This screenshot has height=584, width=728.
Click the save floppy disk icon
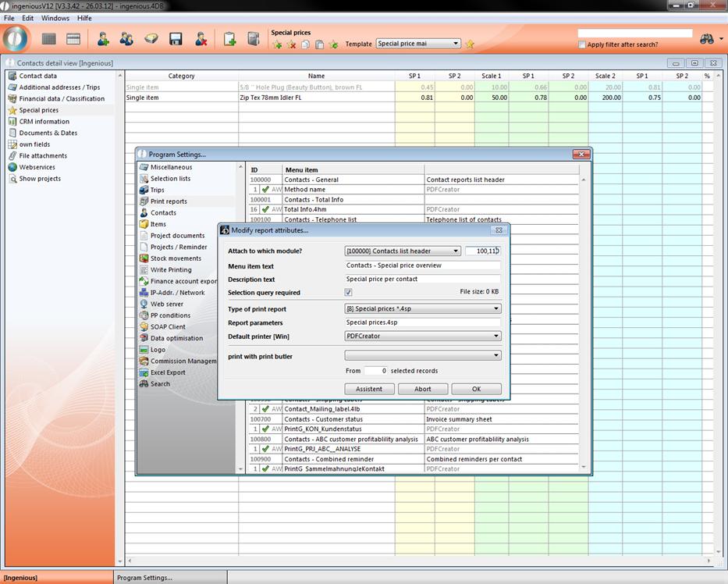coord(176,39)
